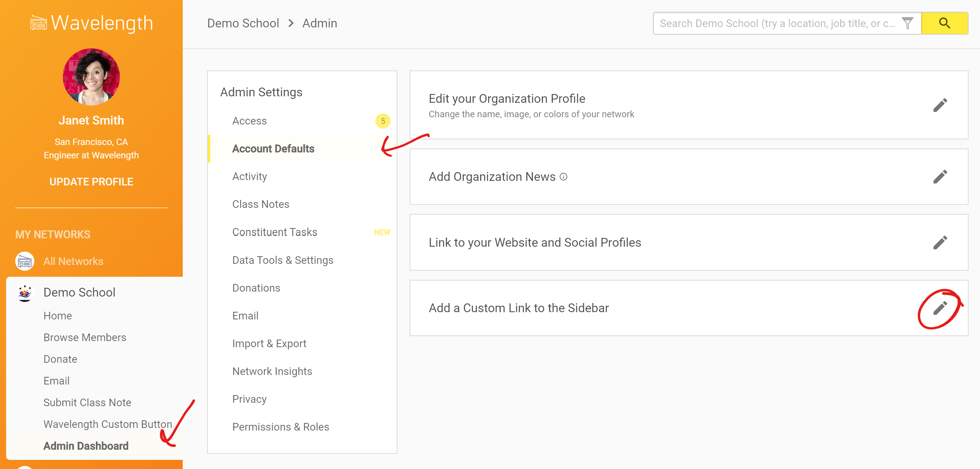Open Admin Dashboard in the sidebar

point(86,446)
